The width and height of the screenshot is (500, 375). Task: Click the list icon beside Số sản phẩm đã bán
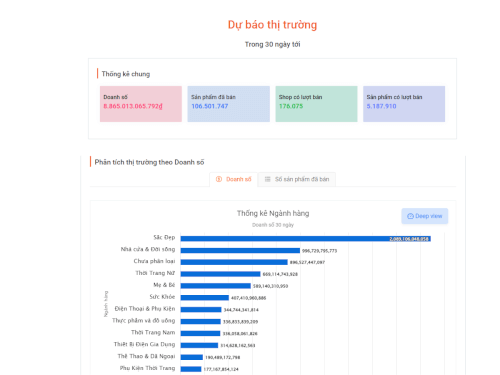pyautogui.click(x=267, y=179)
